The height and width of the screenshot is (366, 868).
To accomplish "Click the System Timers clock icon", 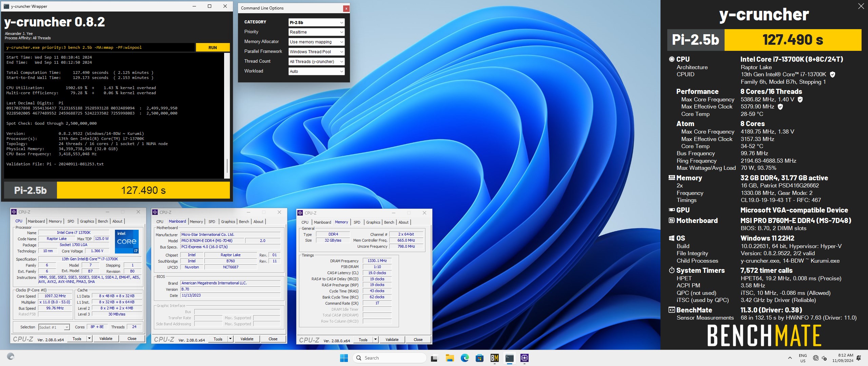I will tap(671, 270).
